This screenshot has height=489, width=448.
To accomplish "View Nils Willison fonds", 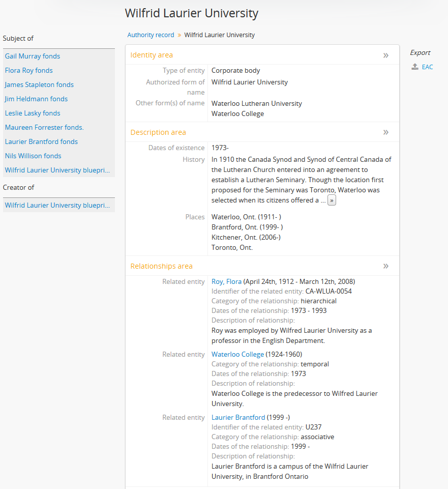I will [x=33, y=156].
